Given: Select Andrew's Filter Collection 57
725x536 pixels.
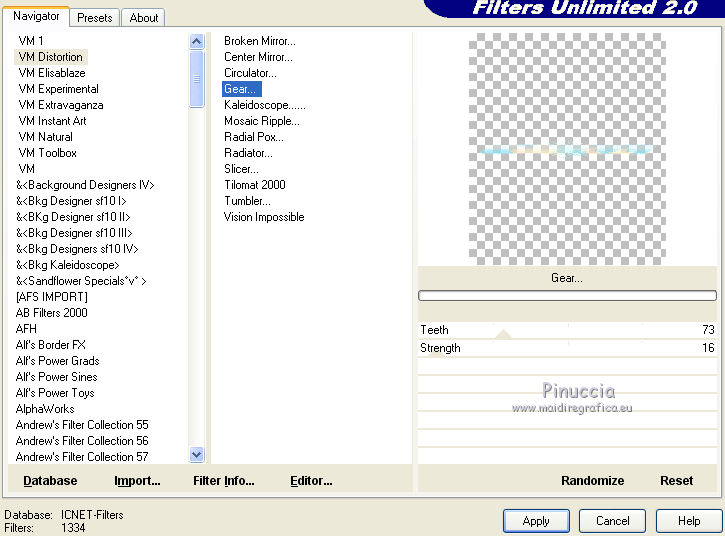Looking at the screenshot, I should point(82,457).
